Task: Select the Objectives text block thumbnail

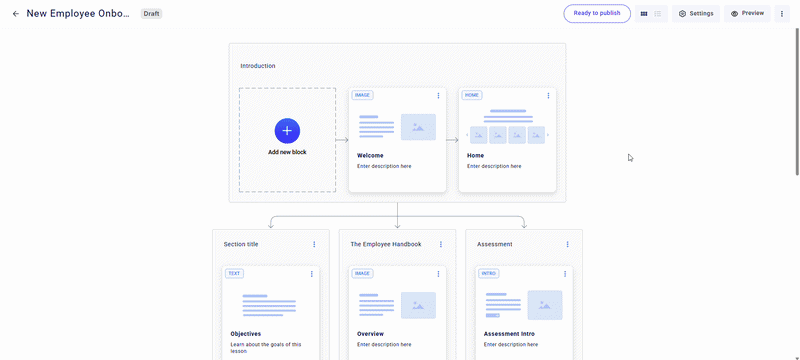Action: point(269,305)
